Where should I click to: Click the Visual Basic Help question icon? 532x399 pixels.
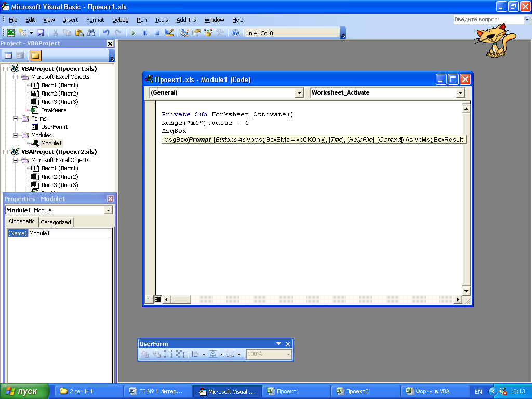click(235, 33)
